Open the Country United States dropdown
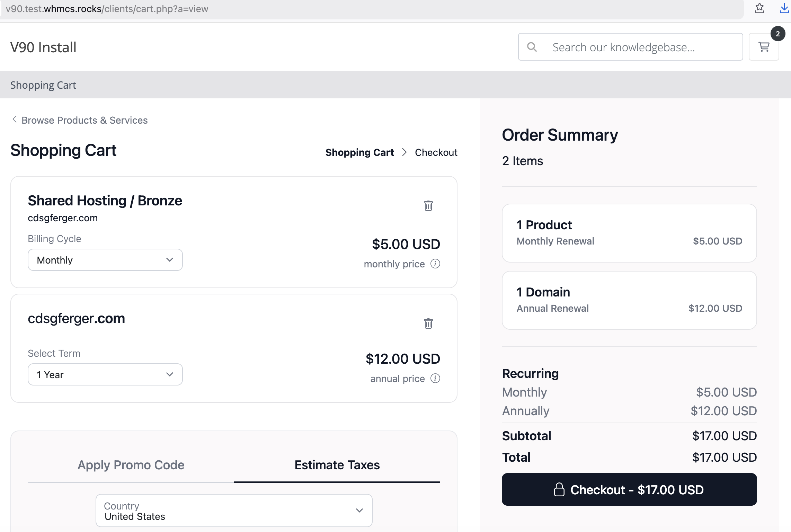 coord(234,511)
